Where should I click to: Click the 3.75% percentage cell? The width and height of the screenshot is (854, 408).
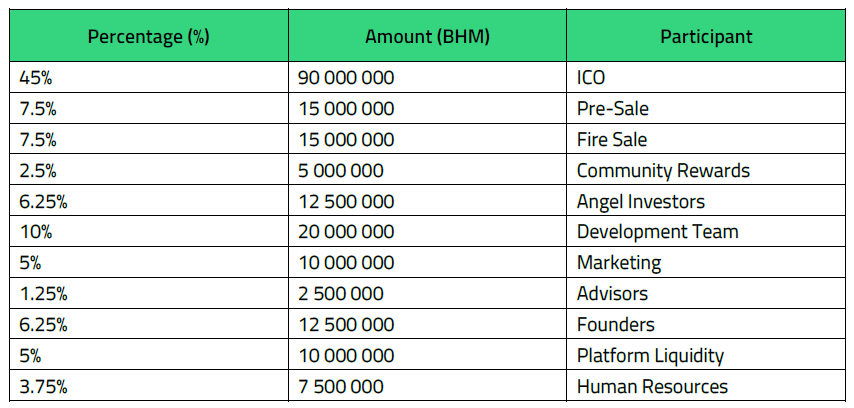click(42, 387)
